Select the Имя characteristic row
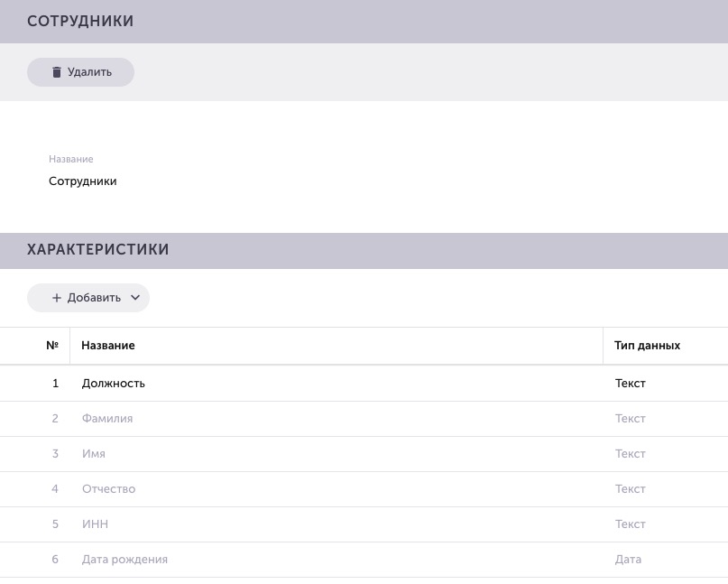This screenshot has width=728, height=584. point(364,454)
